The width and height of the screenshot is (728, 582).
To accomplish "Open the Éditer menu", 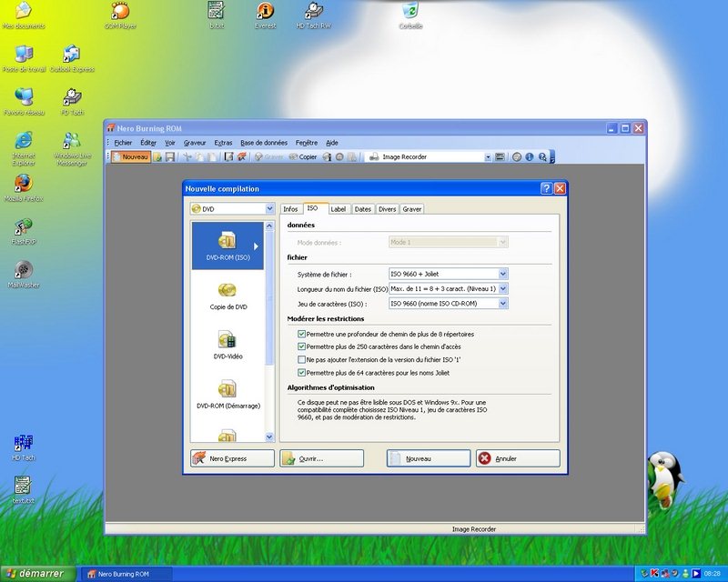I will (x=148, y=143).
